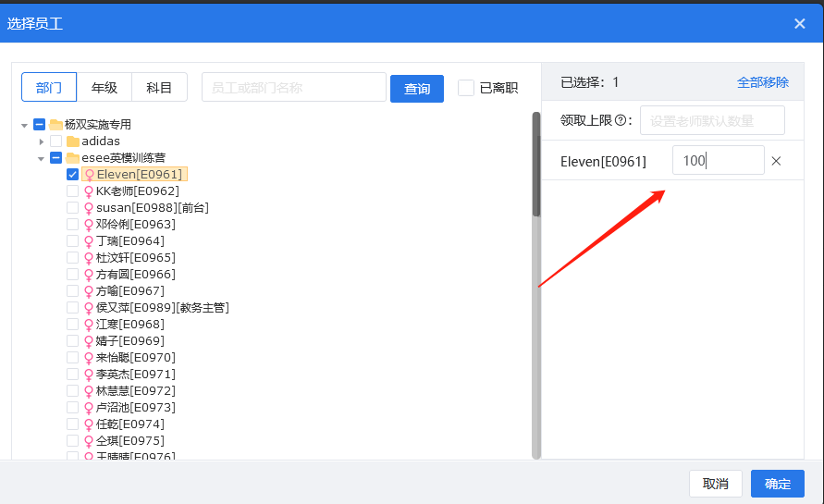
Task: Click the 领取上限 help question icon
Action: 621,120
